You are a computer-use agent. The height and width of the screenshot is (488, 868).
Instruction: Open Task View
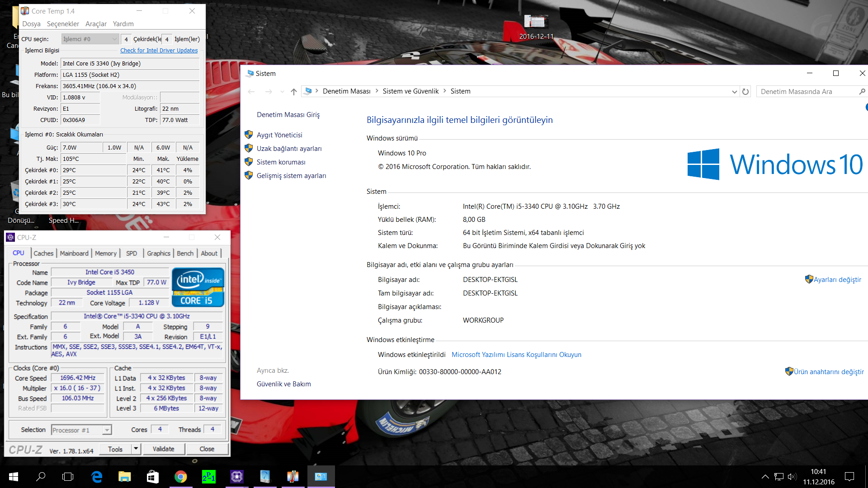(x=68, y=477)
